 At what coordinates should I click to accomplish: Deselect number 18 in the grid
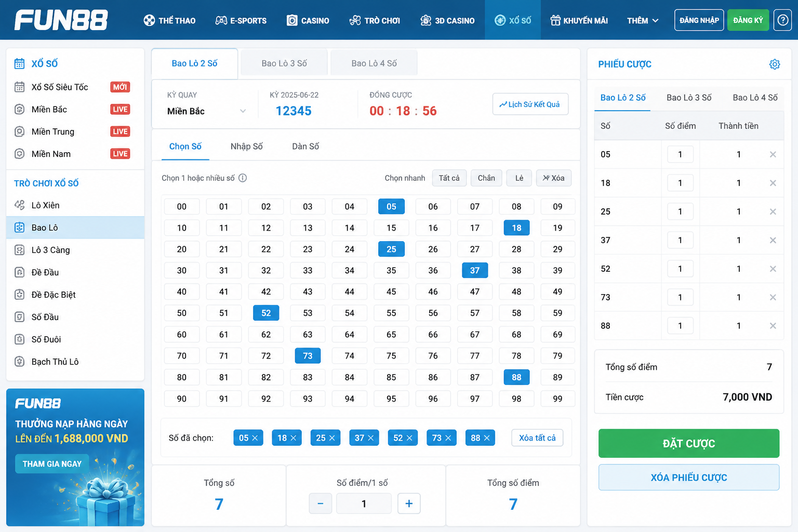[x=516, y=228]
